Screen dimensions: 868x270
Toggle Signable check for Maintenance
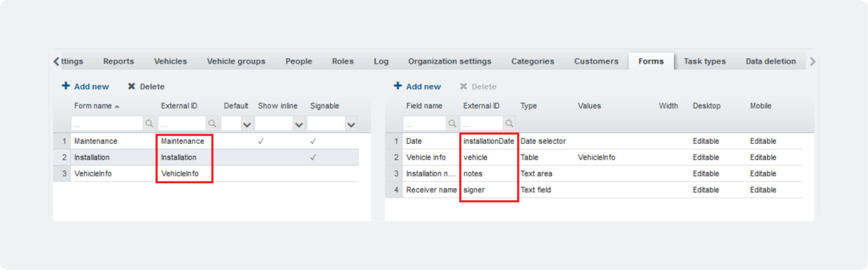[x=313, y=141]
